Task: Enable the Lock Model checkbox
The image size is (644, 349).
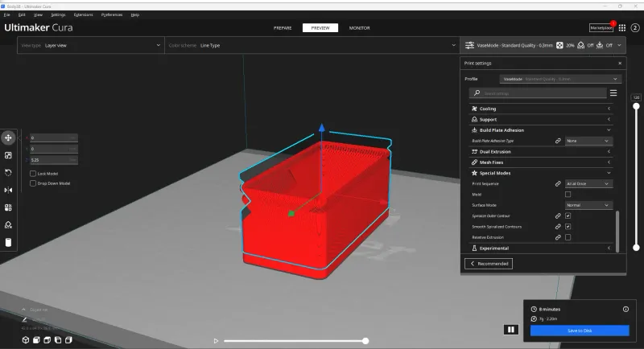Action: (33, 174)
